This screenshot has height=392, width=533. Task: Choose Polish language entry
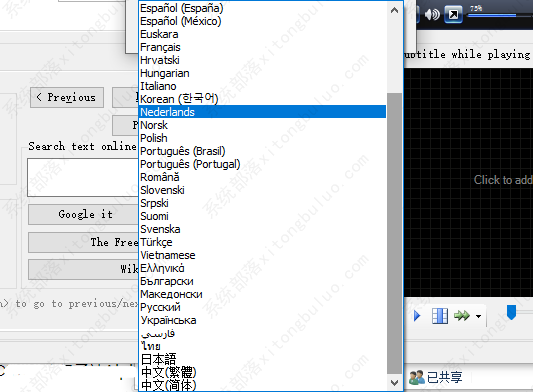[262, 138]
